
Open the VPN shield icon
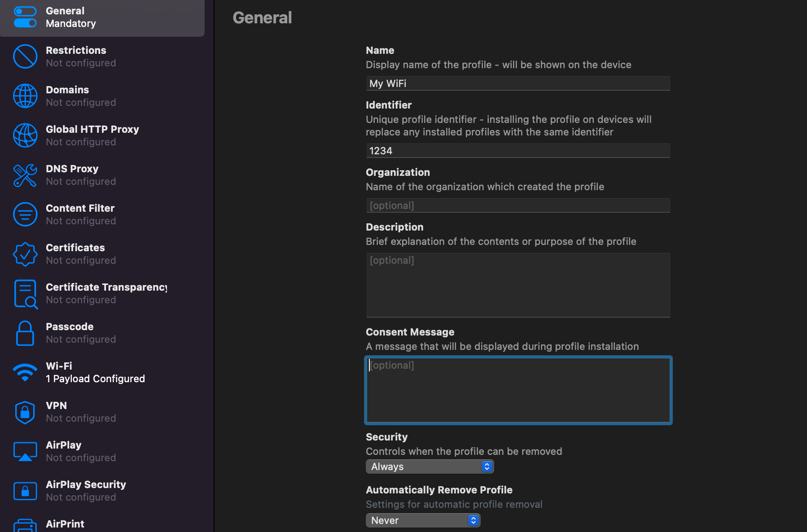pos(25,412)
